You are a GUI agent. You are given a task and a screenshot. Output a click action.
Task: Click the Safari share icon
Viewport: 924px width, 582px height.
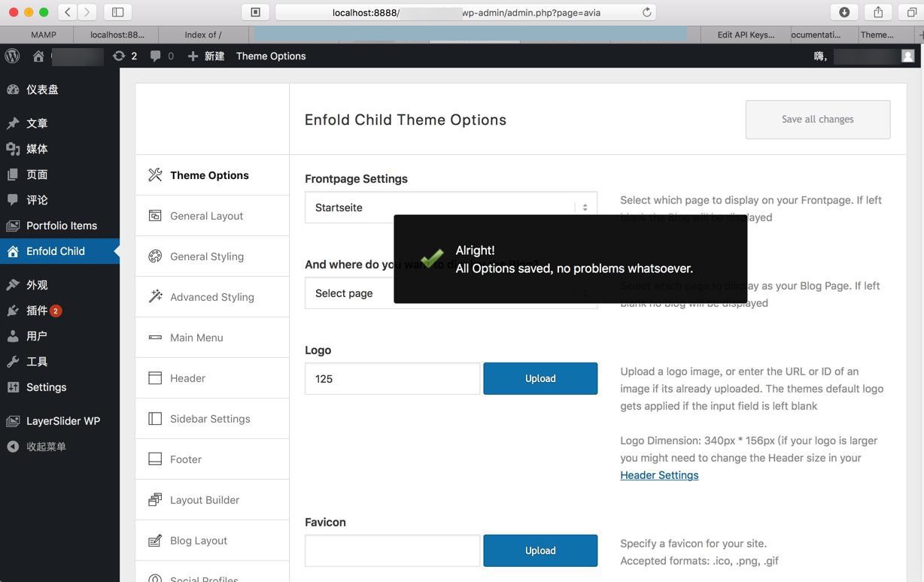click(x=878, y=12)
